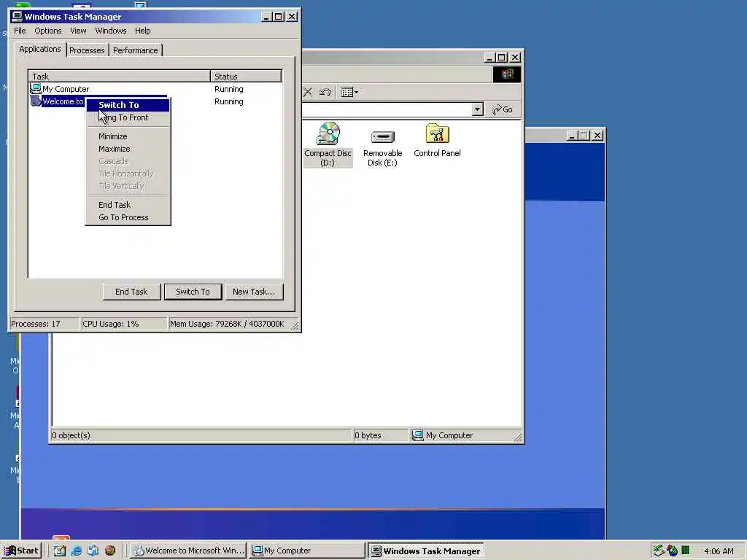The image size is (747, 560).
Task: Select Switch To in context menu
Action: click(x=127, y=105)
